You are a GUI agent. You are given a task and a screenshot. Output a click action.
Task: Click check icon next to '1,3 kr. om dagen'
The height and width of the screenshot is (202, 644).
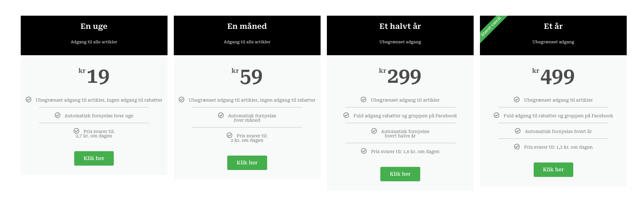517,147
